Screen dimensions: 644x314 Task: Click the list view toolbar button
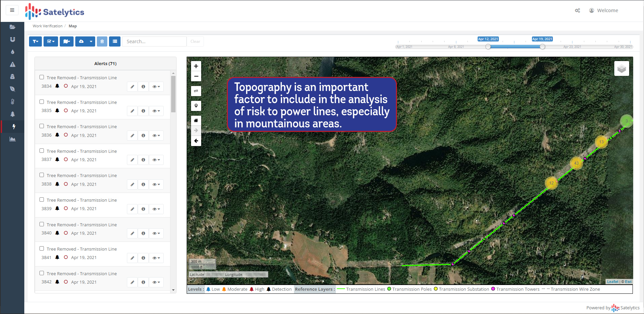tap(115, 41)
